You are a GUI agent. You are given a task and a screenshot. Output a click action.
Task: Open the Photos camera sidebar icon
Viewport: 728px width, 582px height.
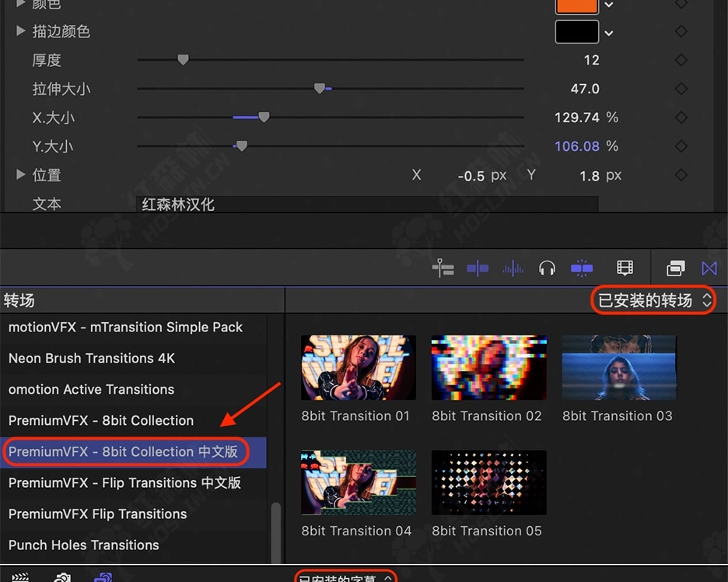62,577
